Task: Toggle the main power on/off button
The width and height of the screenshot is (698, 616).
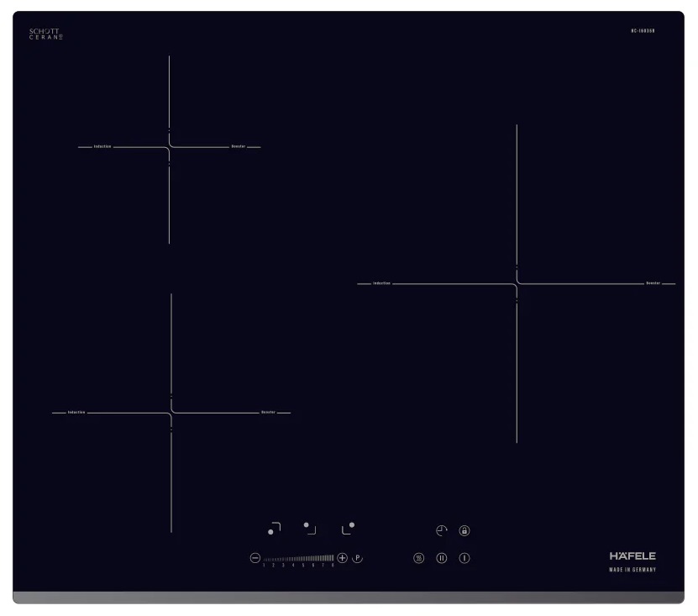Action: coord(464,558)
